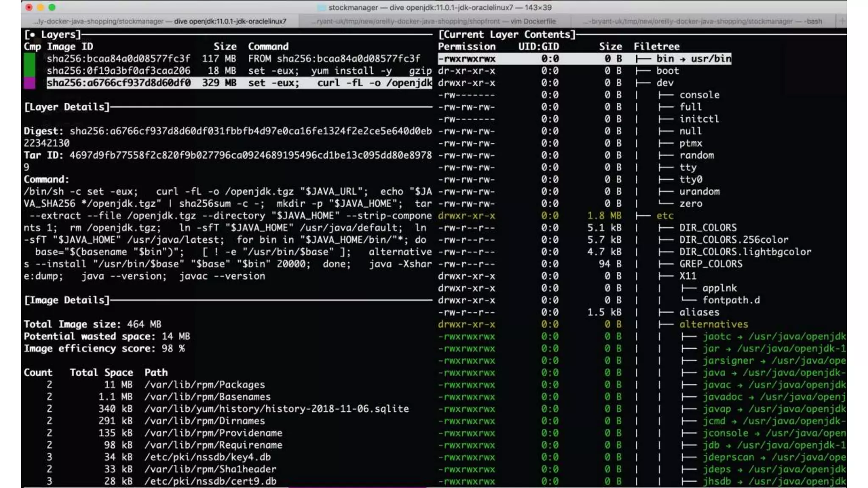This screenshot has height=488, width=868.
Task: Click the green zoom window button
Action: (52, 7)
